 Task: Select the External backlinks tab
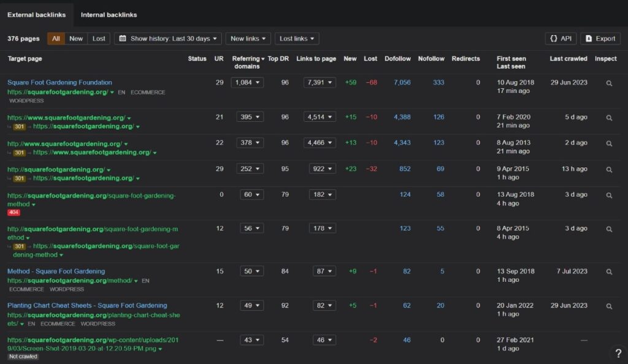pyautogui.click(x=36, y=15)
